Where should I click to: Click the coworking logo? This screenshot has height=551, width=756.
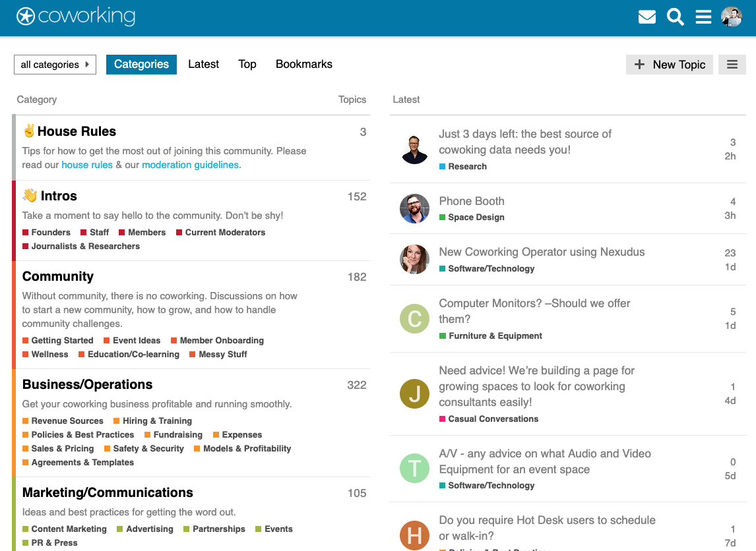[76, 16]
